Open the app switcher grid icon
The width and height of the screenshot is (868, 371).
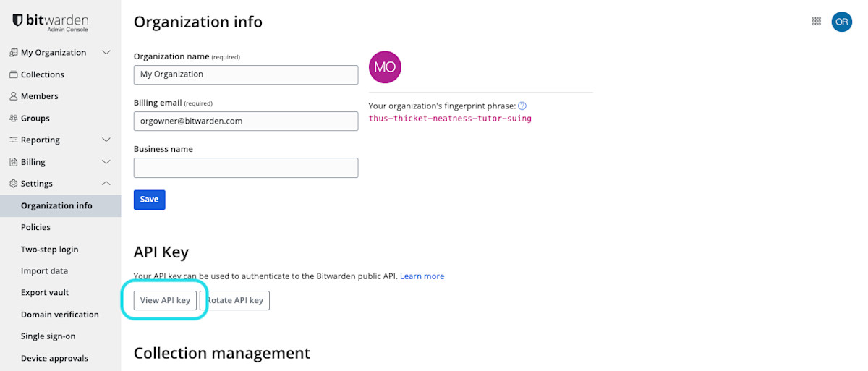(x=817, y=22)
